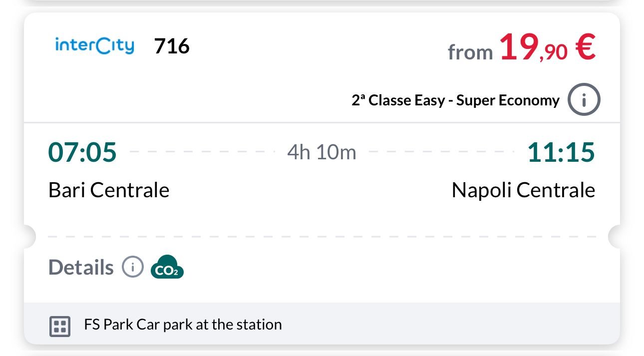Open fare info icon beside Super Economy

(x=584, y=100)
